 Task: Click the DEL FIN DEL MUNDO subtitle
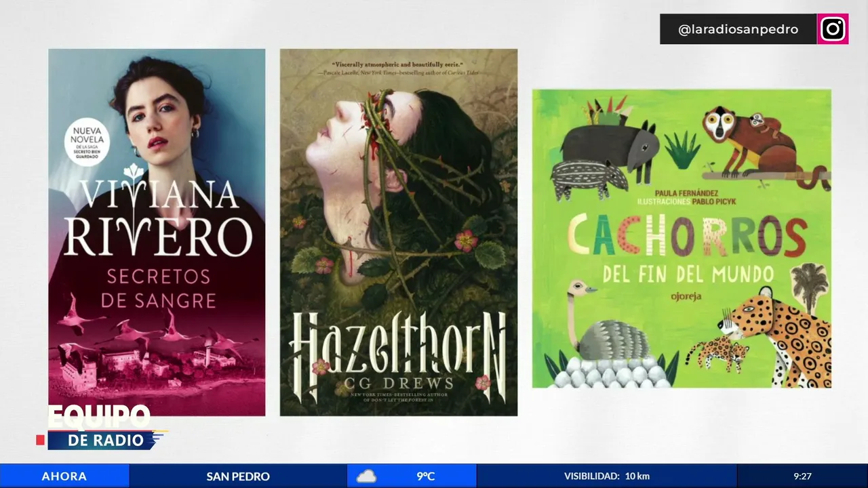tap(688, 275)
